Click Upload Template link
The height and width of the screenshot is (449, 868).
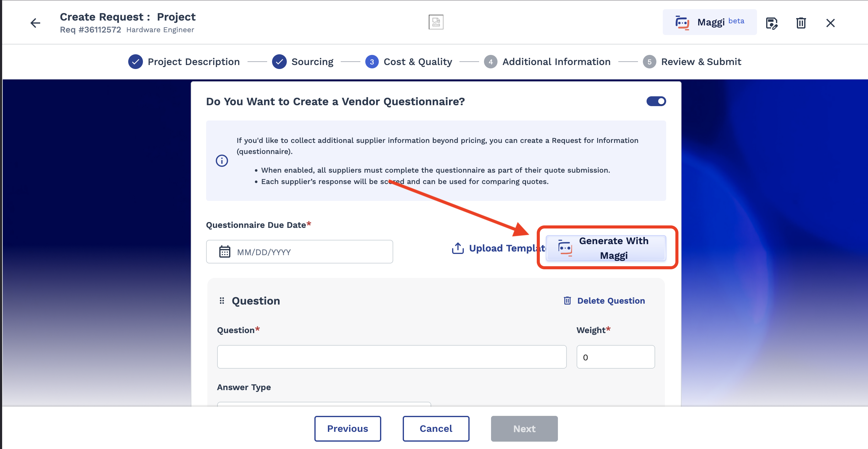(498, 248)
